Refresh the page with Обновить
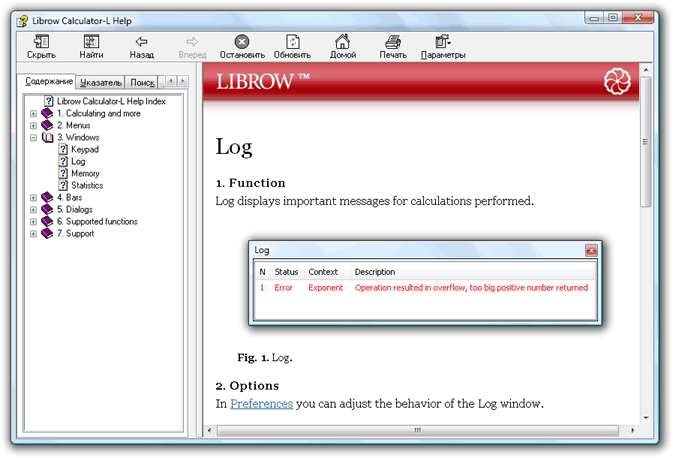Viewport: 673px width, 458px height. point(292,47)
